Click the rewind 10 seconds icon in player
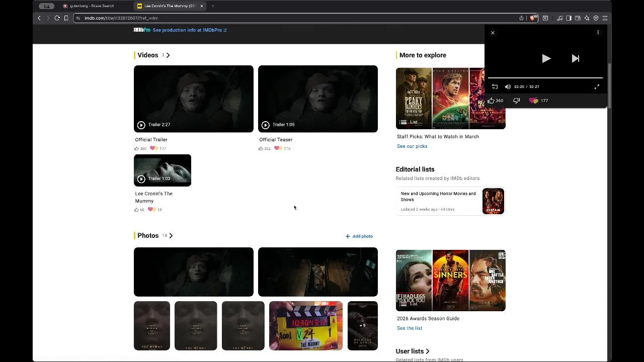This screenshot has width=644, height=362. [x=495, y=87]
